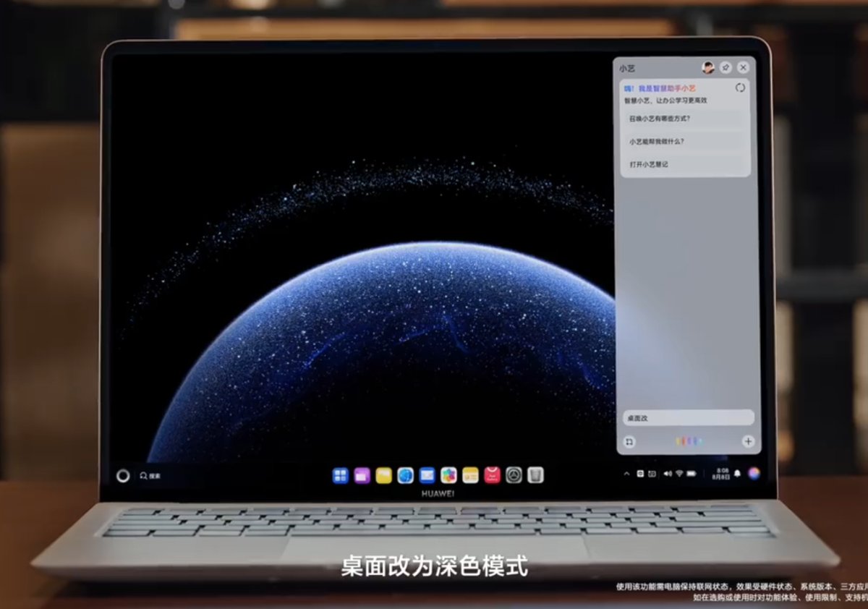Open the photos gallery app in the dock

(448, 476)
